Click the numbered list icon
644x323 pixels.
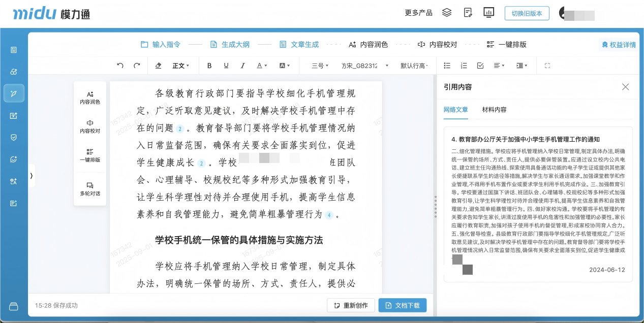click(464, 66)
